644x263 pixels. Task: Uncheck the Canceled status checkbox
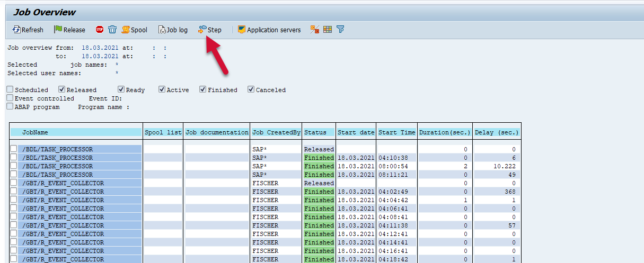point(251,89)
